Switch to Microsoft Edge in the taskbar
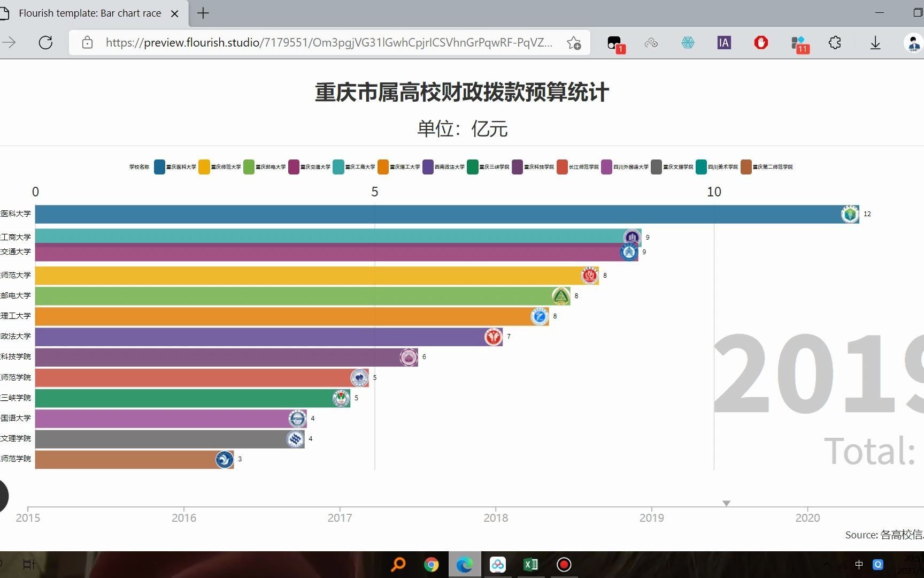The height and width of the screenshot is (578, 924). pyautogui.click(x=464, y=565)
